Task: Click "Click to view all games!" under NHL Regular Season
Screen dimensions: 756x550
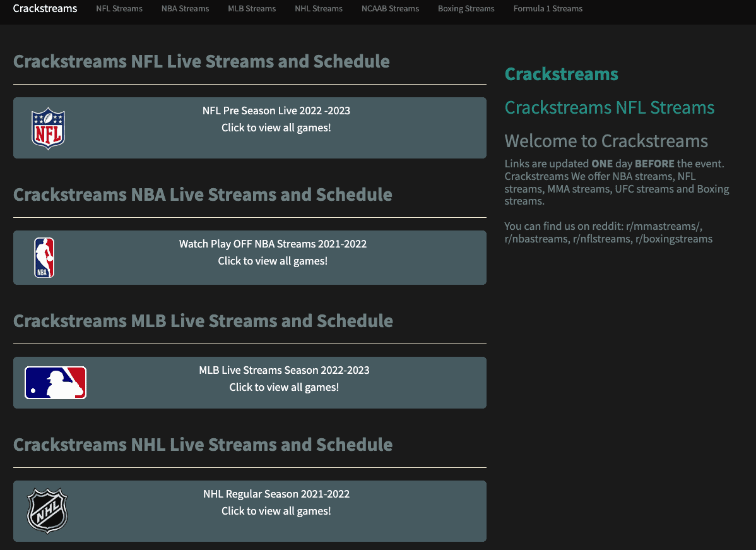Action: click(276, 511)
